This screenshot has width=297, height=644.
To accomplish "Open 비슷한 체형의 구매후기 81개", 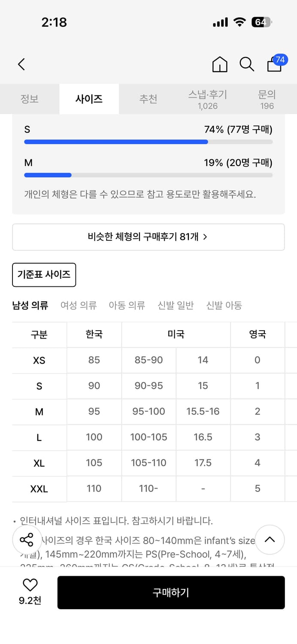I will pos(148,237).
